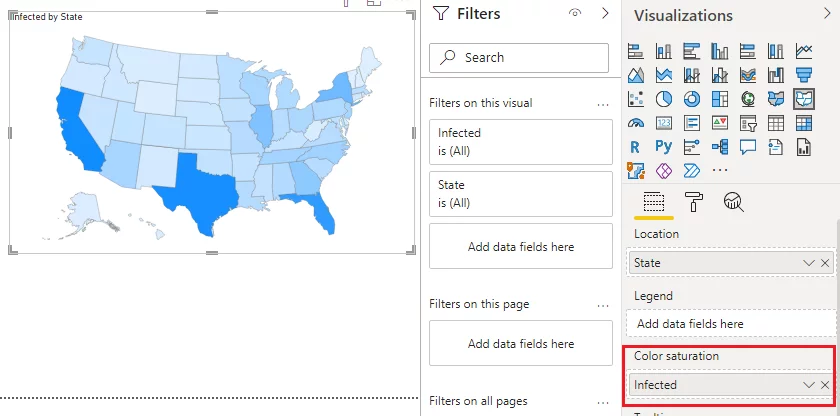Choose the funnel chart visual
This screenshot has width=840, height=416.
pos(803,75)
